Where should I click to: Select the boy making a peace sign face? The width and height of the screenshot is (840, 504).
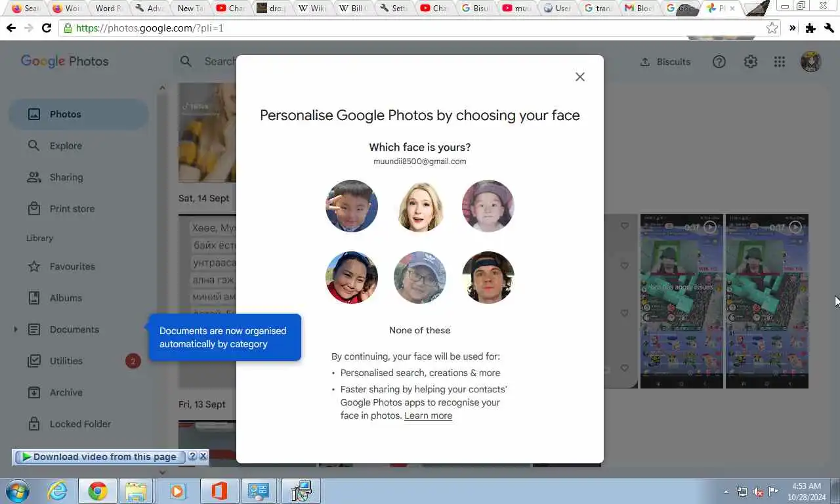(352, 206)
